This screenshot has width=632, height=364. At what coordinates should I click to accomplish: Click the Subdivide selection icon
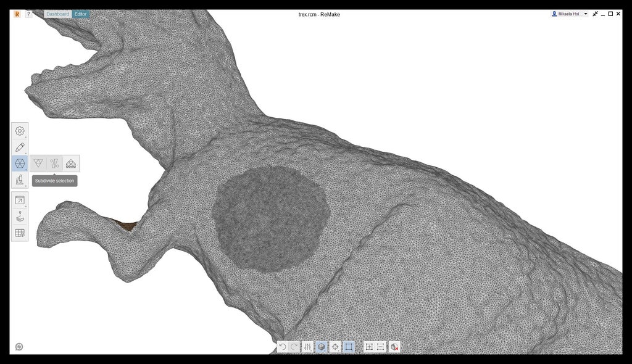pos(55,163)
